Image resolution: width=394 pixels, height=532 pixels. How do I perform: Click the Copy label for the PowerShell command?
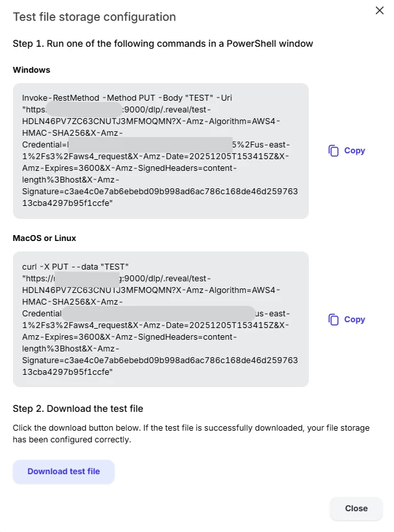pos(354,151)
